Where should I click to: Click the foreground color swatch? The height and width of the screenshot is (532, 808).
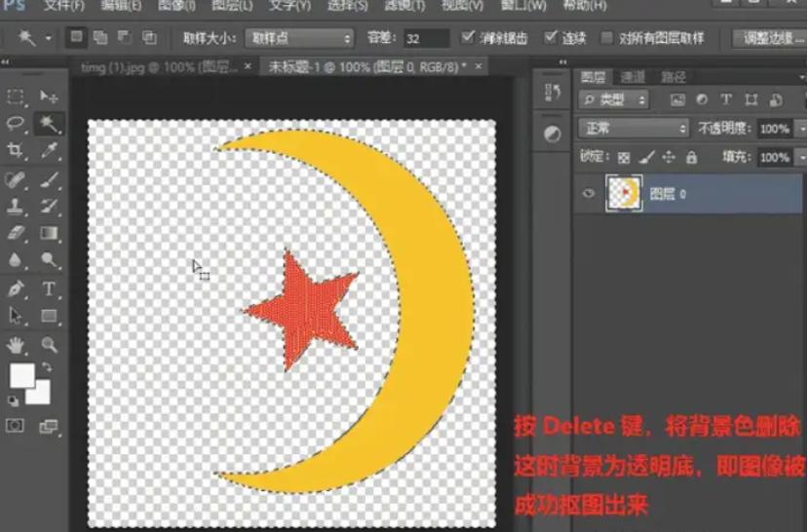tap(19, 376)
